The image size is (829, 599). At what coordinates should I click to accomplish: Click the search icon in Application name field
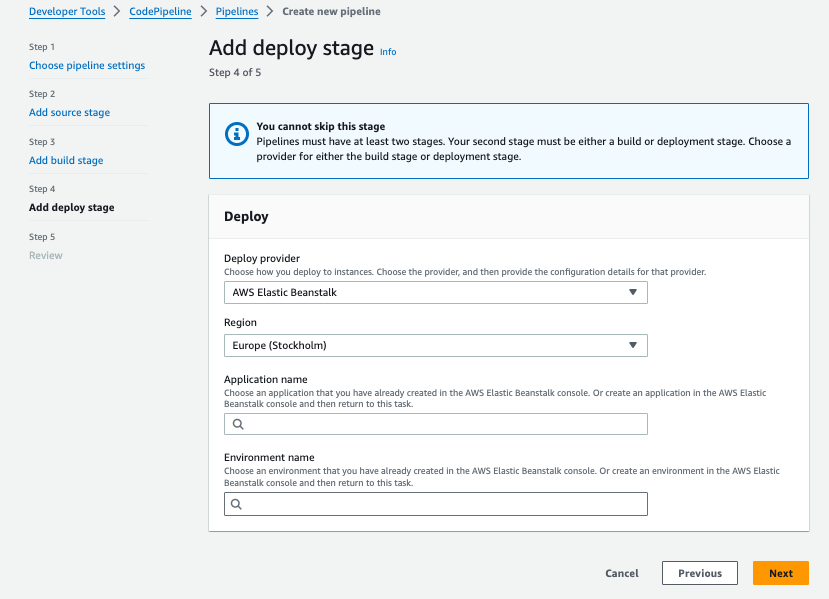click(238, 424)
